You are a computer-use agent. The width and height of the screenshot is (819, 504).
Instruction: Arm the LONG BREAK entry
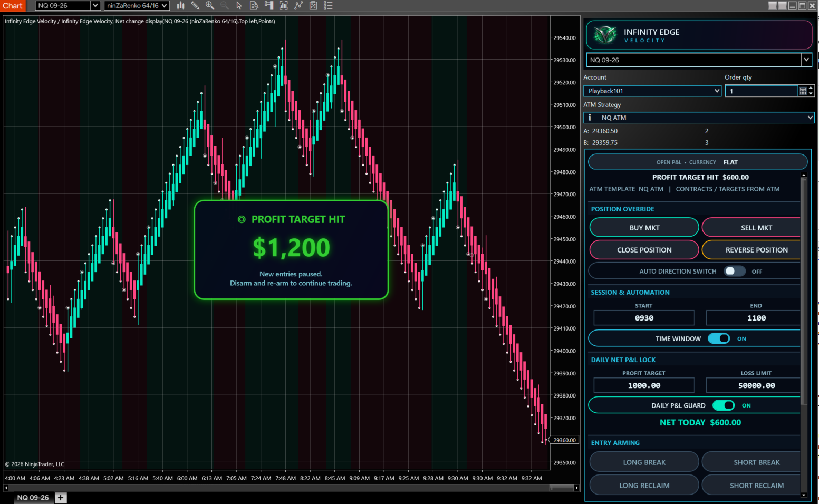(x=644, y=462)
